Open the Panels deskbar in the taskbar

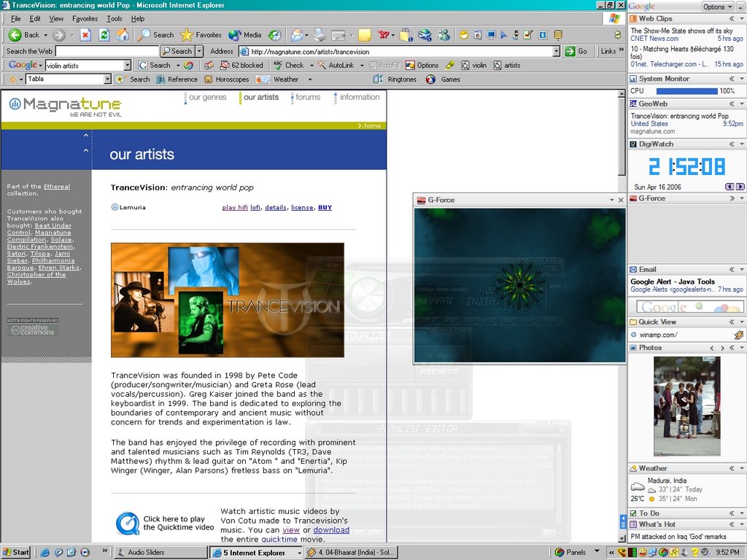[x=571, y=553]
